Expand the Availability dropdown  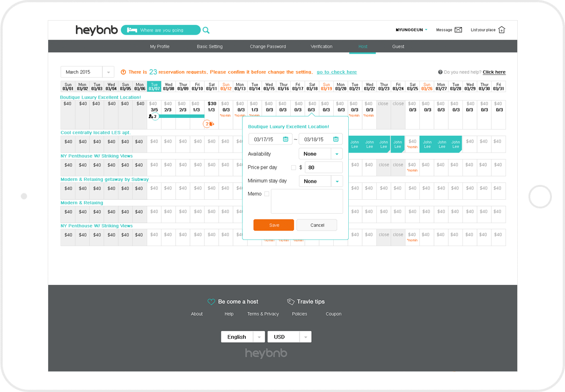pos(337,154)
